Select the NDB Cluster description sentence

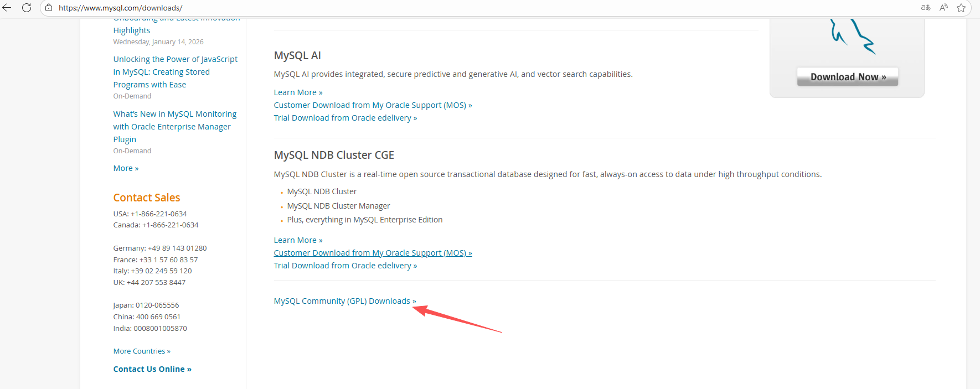[x=548, y=174]
